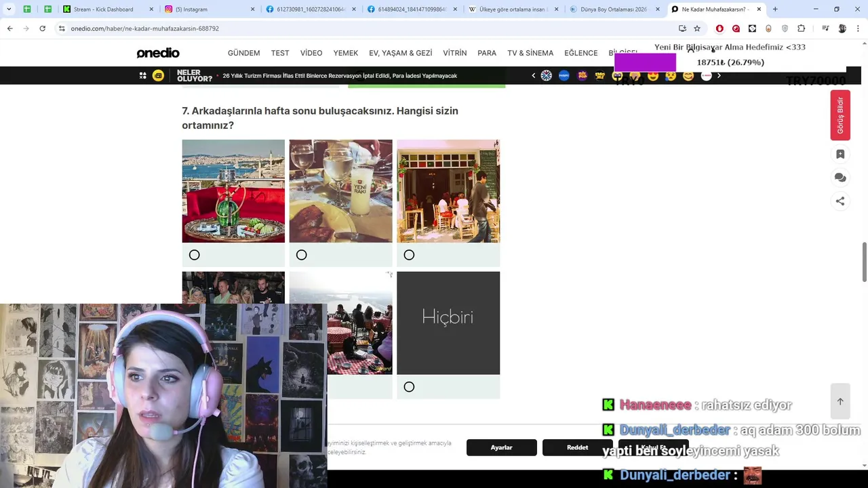This screenshot has width=868, height=488.
Task: Click the install app icon in address bar
Action: (x=682, y=28)
